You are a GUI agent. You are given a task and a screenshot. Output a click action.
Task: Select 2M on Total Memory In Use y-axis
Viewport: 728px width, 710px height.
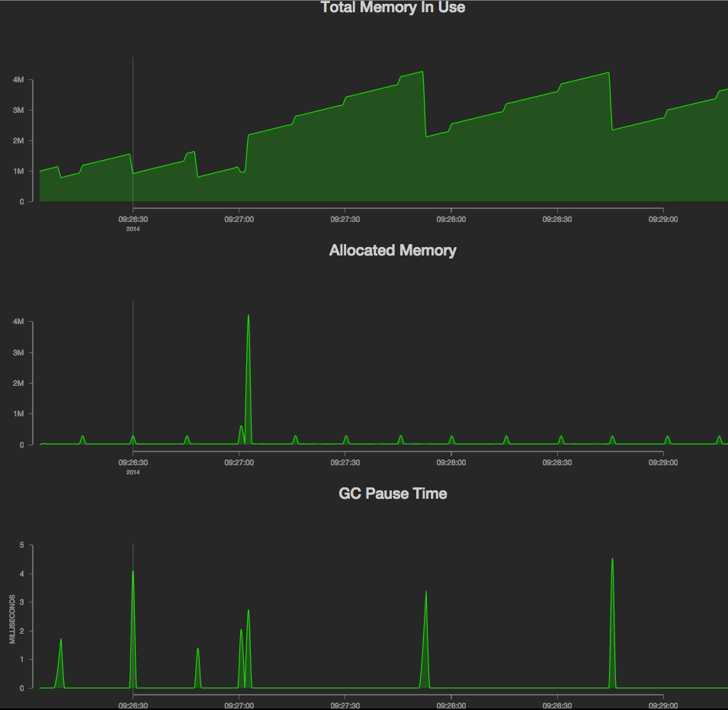18,140
